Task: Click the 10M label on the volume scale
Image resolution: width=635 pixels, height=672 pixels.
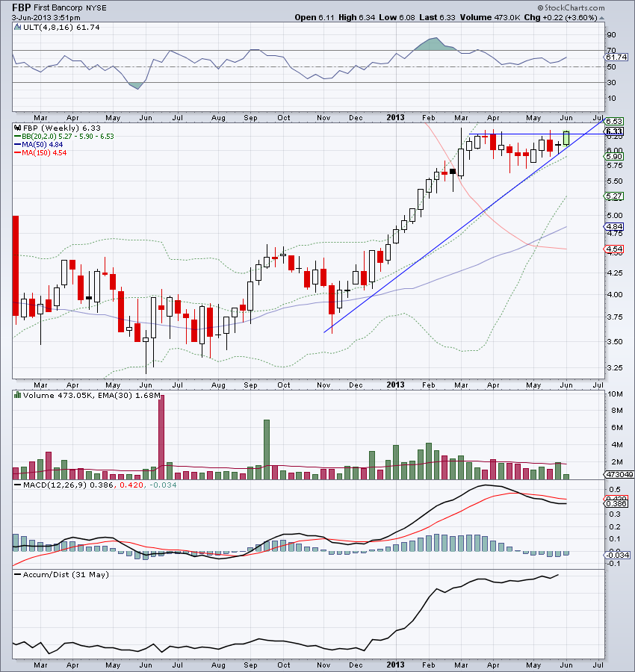Action: [615, 393]
